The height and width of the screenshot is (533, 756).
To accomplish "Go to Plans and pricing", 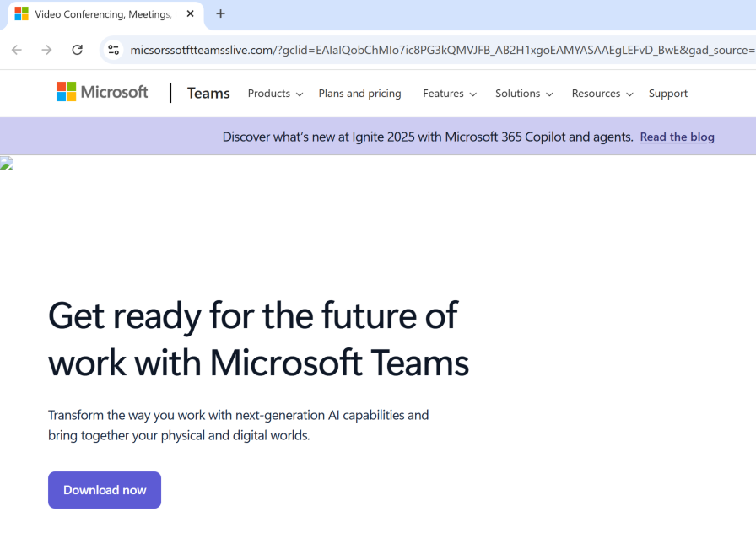I will point(359,94).
